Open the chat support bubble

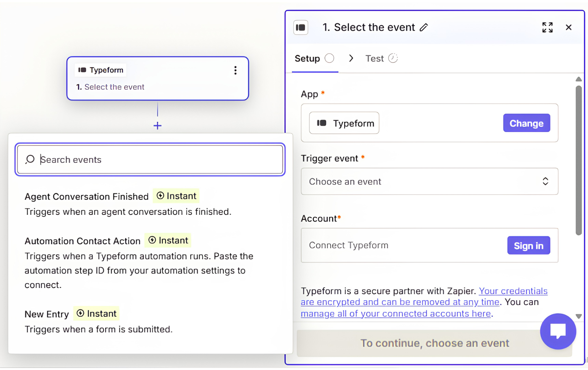click(x=558, y=331)
